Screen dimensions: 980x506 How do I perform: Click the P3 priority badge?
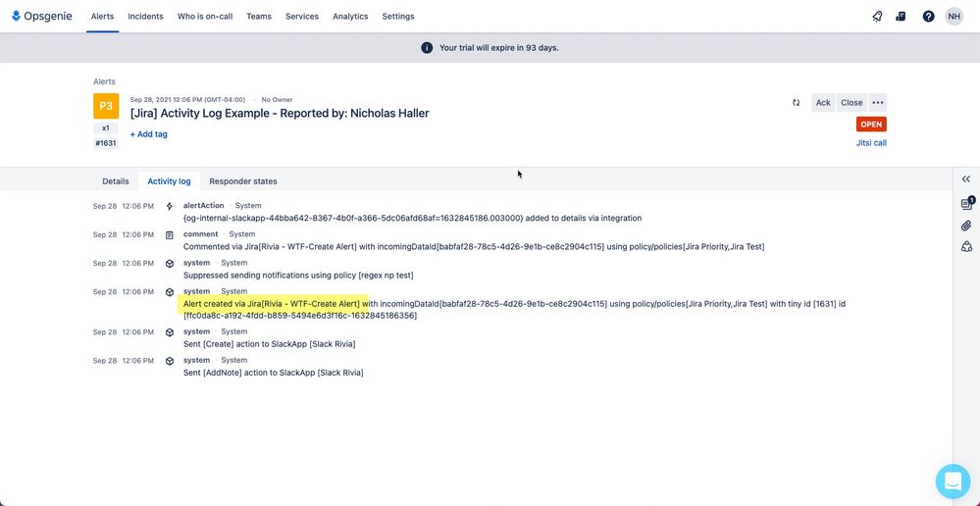coord(106,106)
